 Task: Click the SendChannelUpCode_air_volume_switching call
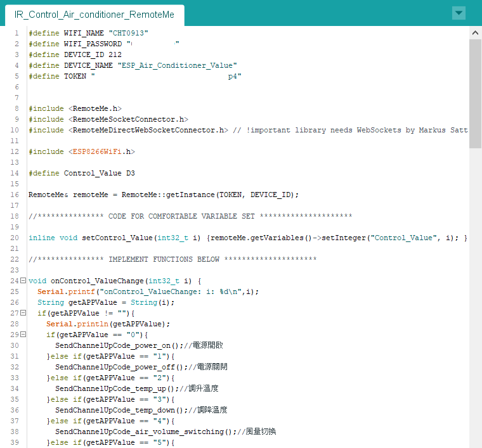click(x=145, y=432)
